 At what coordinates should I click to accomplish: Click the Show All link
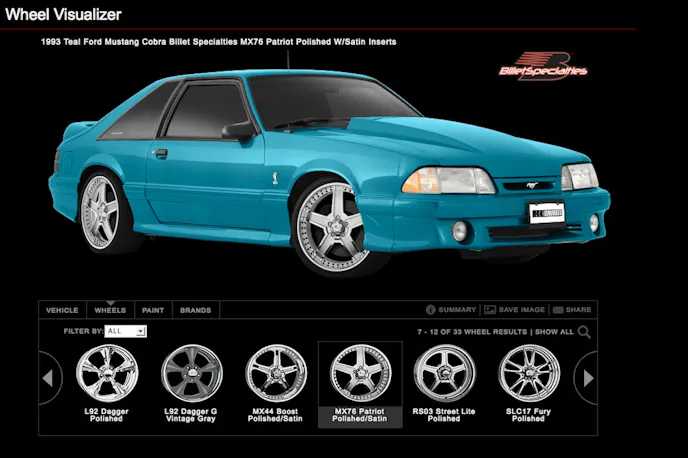pos(554,332)
